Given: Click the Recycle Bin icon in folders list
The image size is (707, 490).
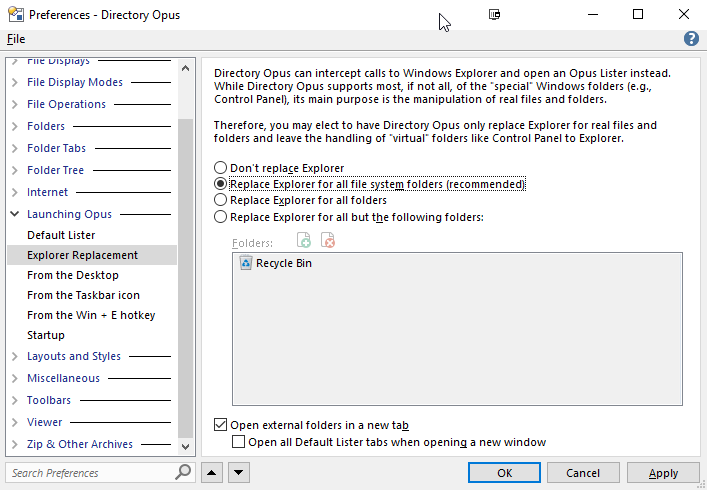Looking at the screenshot, I should pyautogui.click(x=246, y=263).
